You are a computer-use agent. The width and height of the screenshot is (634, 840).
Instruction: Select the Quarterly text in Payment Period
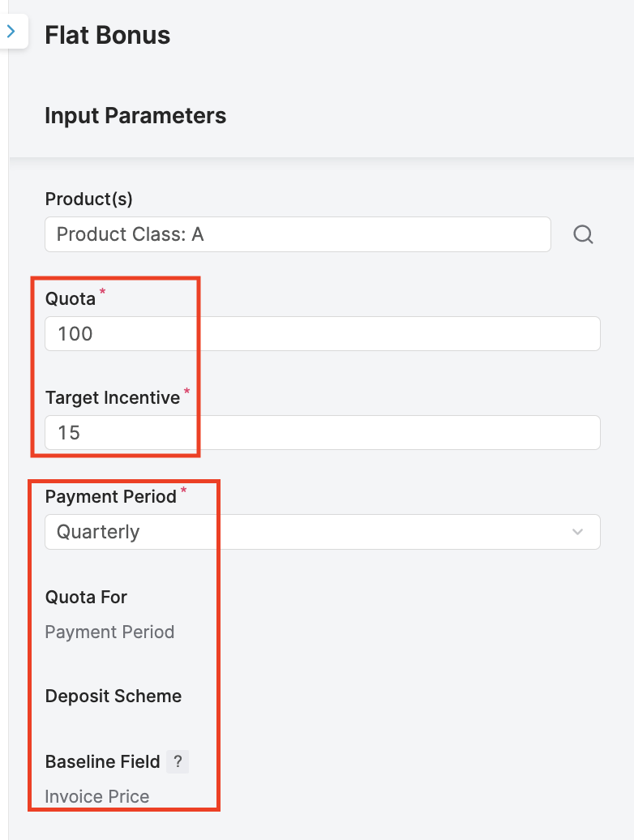pos(98,532)
